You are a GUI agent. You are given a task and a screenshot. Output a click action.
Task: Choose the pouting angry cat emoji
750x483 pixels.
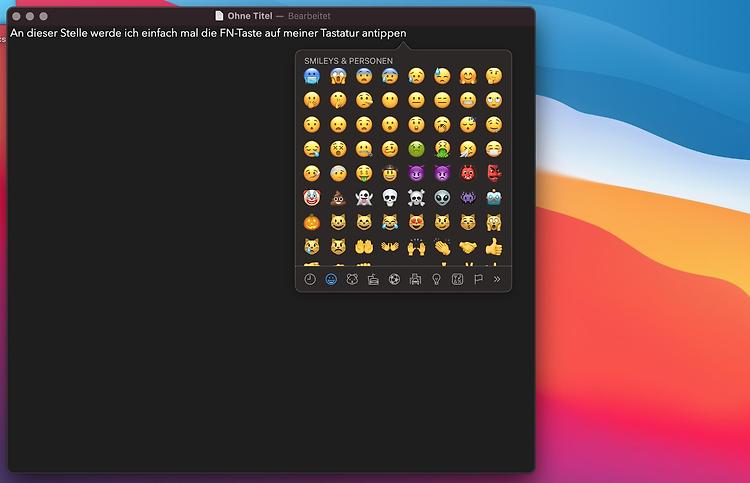click(338, 247)
